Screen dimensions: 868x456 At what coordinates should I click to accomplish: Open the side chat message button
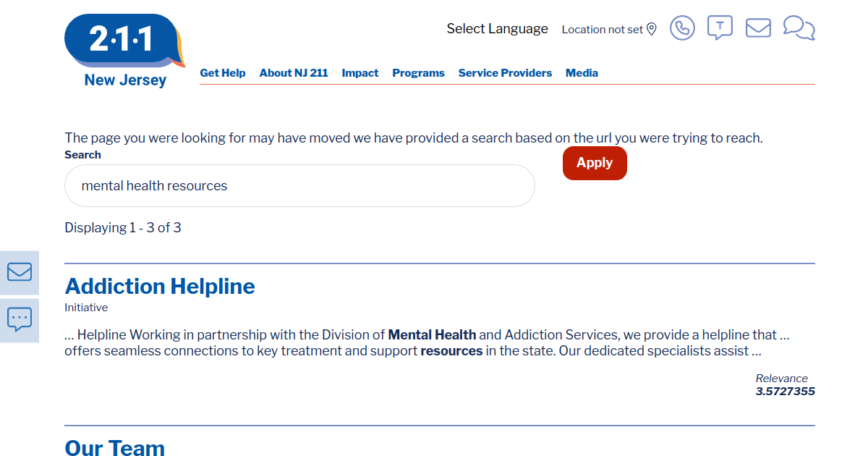20,318
